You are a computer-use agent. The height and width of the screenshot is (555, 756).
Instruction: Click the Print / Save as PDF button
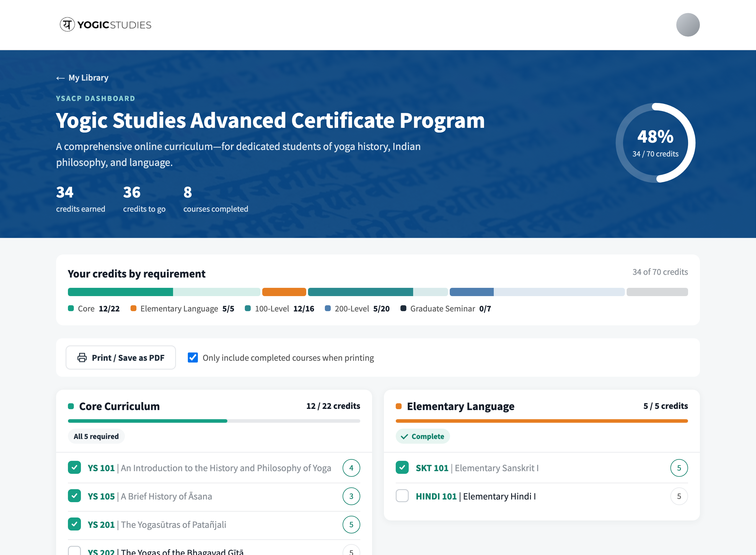(120, 358)
